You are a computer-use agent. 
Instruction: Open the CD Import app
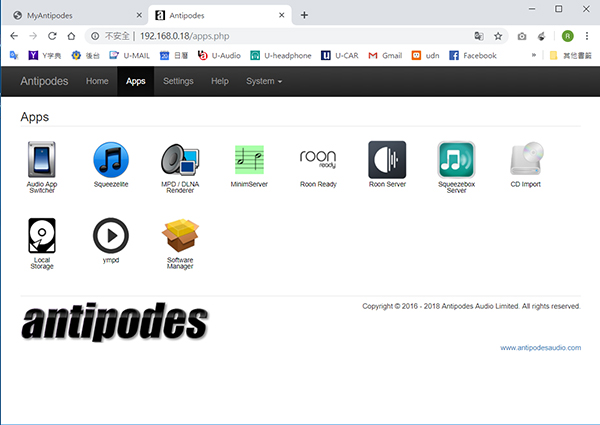(526, 159)
